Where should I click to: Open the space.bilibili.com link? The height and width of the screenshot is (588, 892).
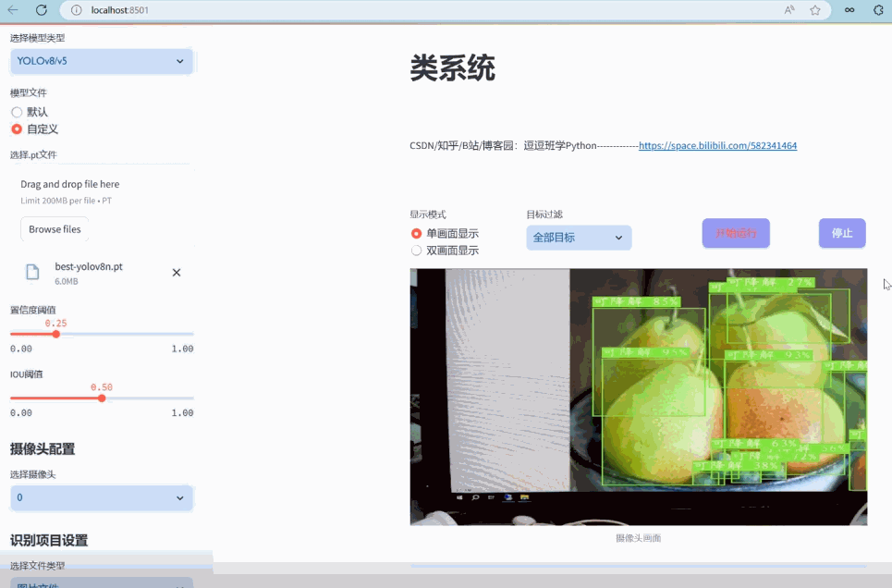click(x=717, y=146)
